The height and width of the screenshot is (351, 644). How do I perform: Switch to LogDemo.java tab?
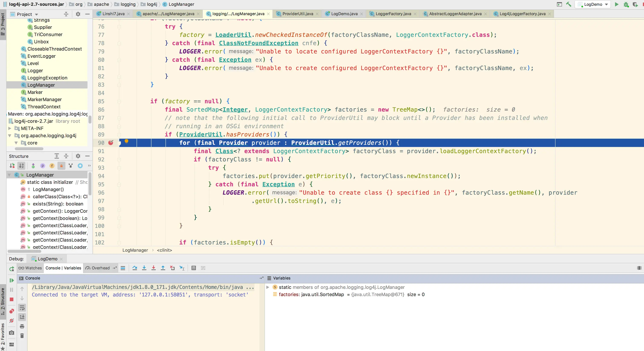(344, 14)
